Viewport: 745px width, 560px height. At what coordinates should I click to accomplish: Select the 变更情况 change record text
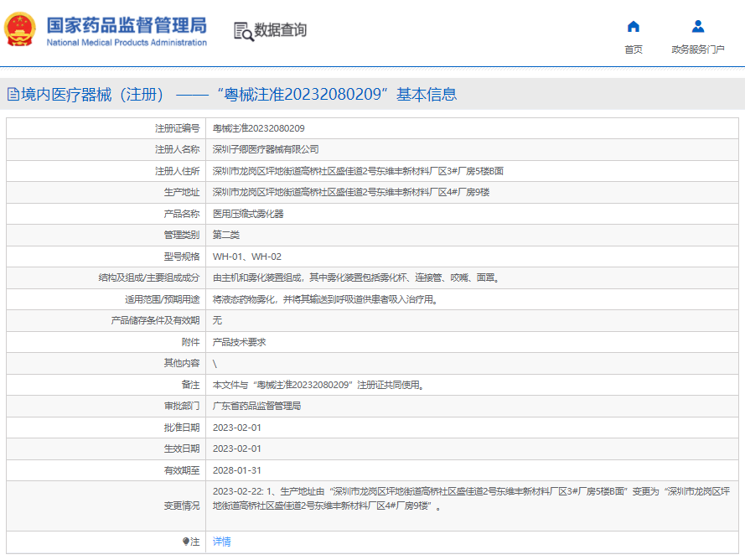point(471,499)
